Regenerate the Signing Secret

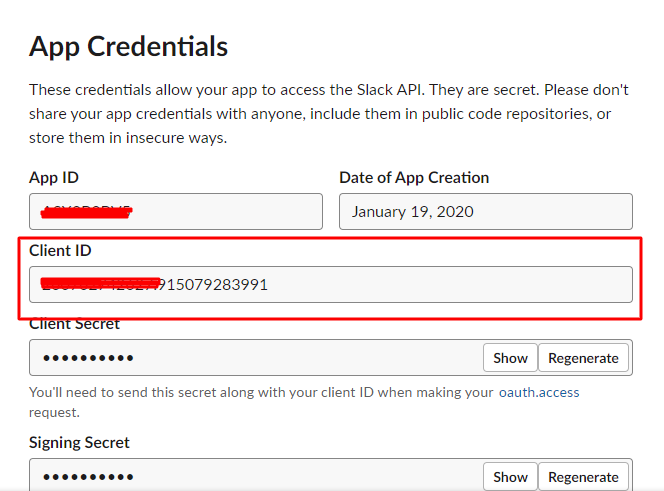coord(585,477)
